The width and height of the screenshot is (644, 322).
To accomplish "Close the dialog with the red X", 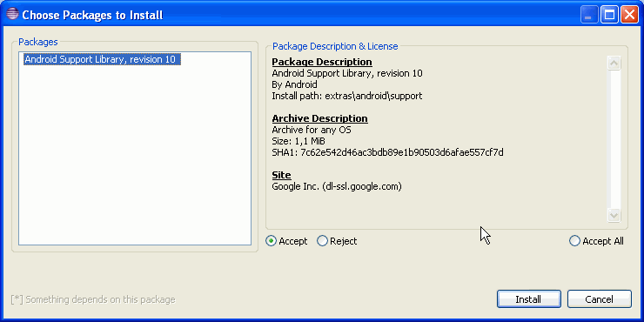I will (x=629, y=16).
